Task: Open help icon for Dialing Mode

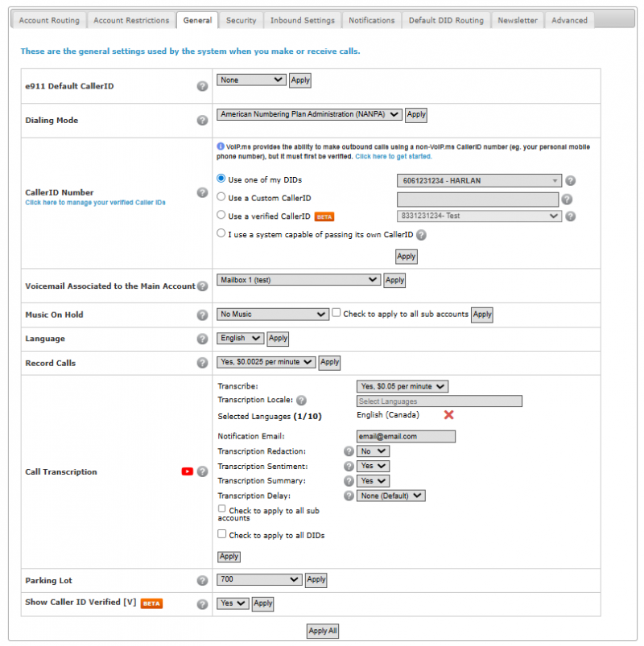Action: (x=202, y=121)
